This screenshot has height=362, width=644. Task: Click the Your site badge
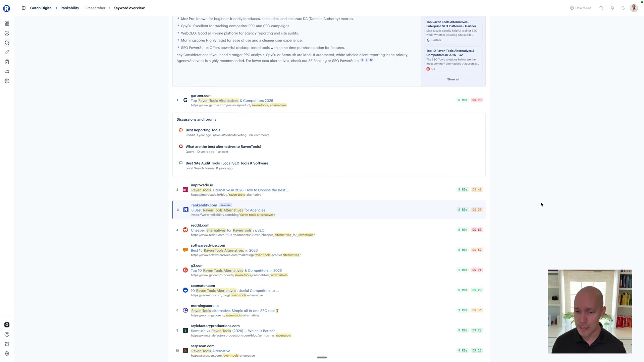coord(225,205)
